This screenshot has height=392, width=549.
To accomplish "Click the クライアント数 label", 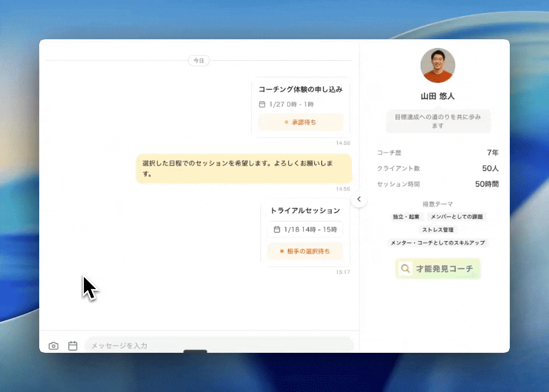I will point(399,168).
